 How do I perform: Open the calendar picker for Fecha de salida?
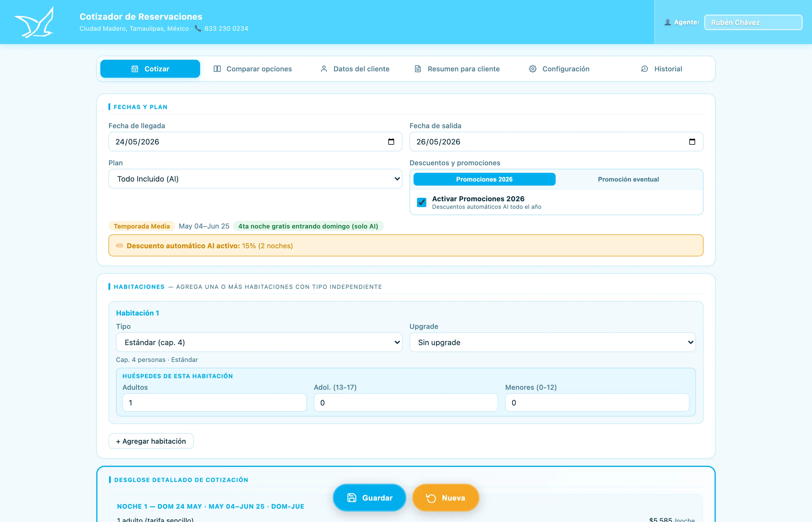click(x=692, y=142)
